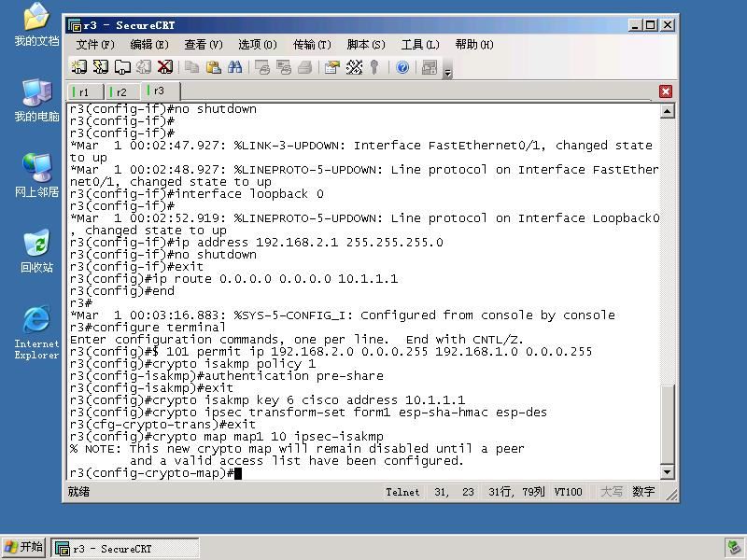Click 'interface loopback 0' terminal line
The height and width of the screenshot is (560, 747).
pos(196,194)
